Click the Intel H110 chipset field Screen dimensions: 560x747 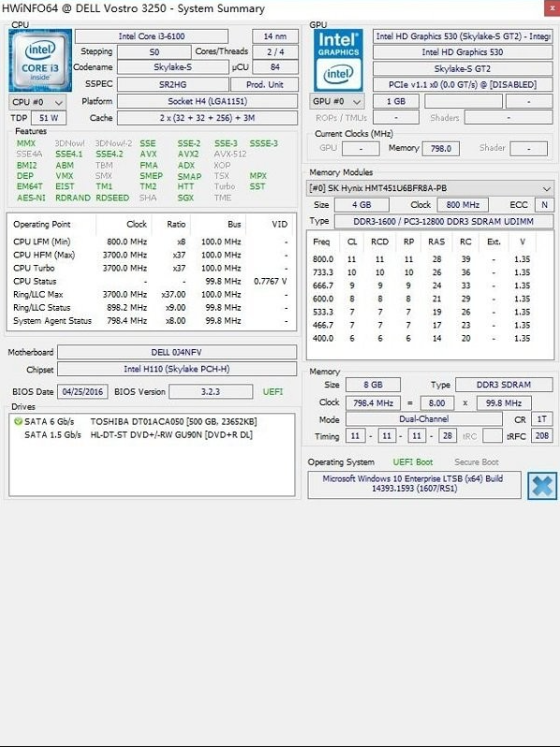click(x=177, y=369)
